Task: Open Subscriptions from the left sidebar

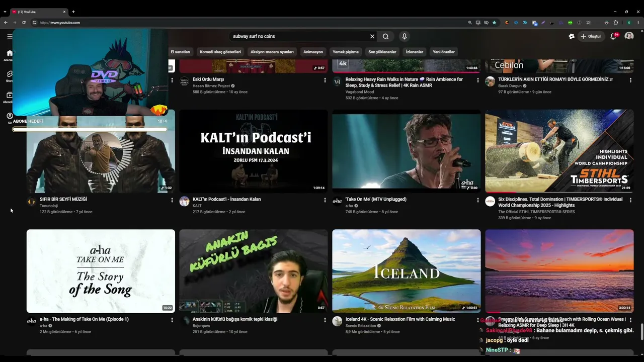Action: pos(9,97)
